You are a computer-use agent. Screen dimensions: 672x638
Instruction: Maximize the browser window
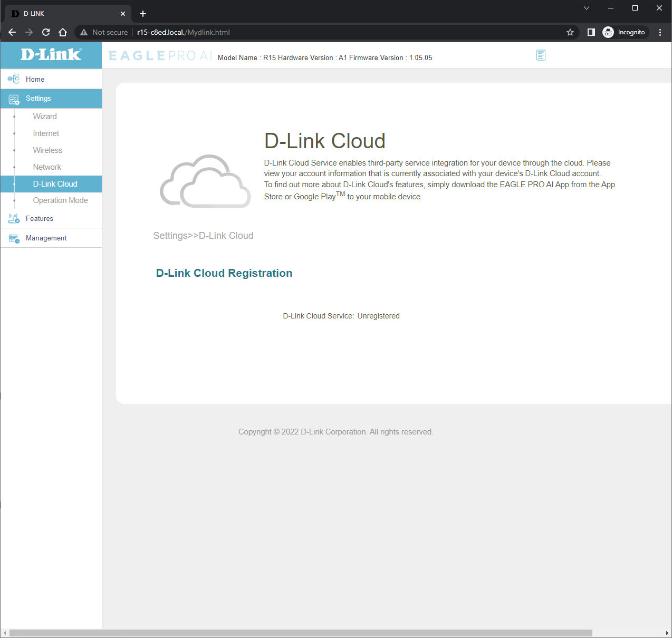(x=635, y=8)
